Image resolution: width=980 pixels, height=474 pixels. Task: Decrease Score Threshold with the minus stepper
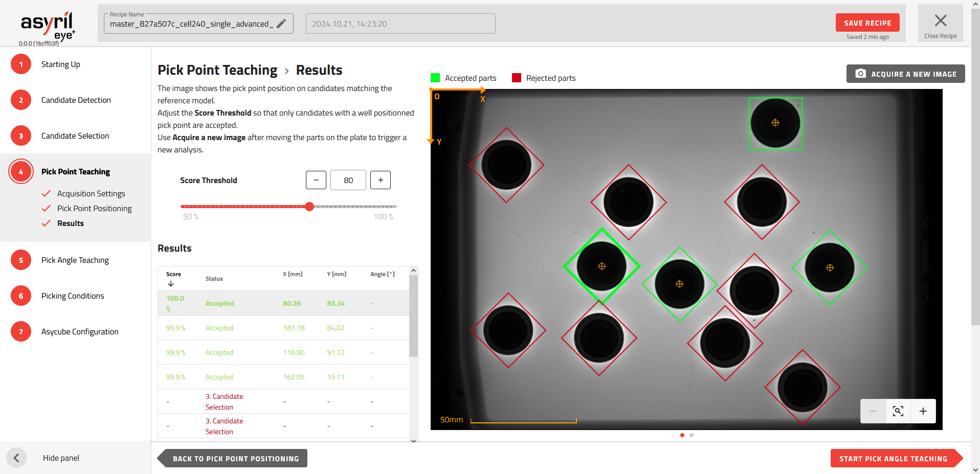(316, 180)
